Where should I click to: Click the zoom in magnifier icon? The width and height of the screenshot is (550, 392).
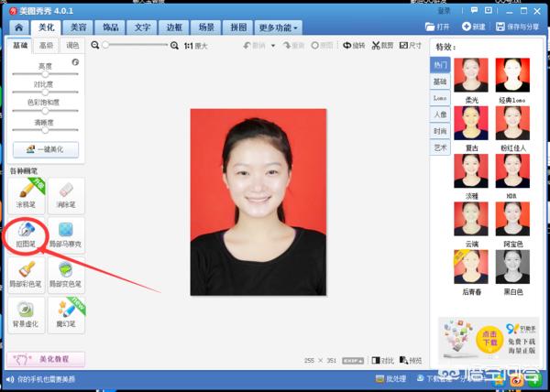pos(174,46)
